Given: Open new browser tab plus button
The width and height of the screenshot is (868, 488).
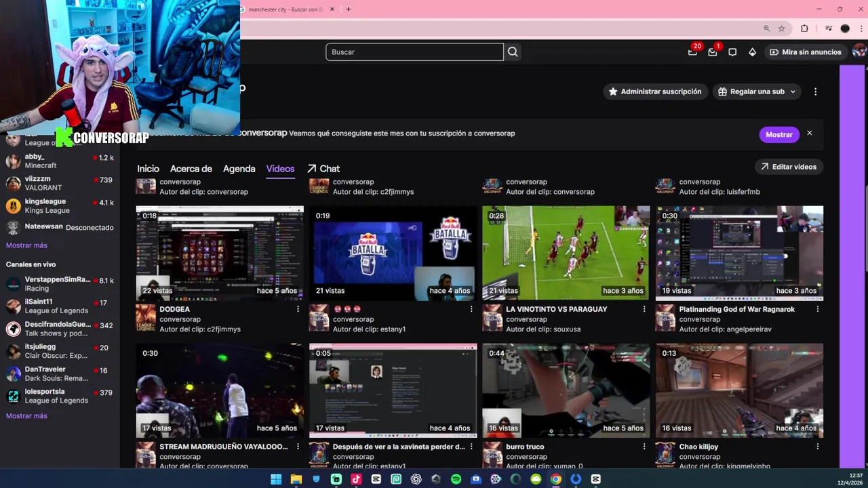Looking at the screenshot, I should click(x=349, y=9).
